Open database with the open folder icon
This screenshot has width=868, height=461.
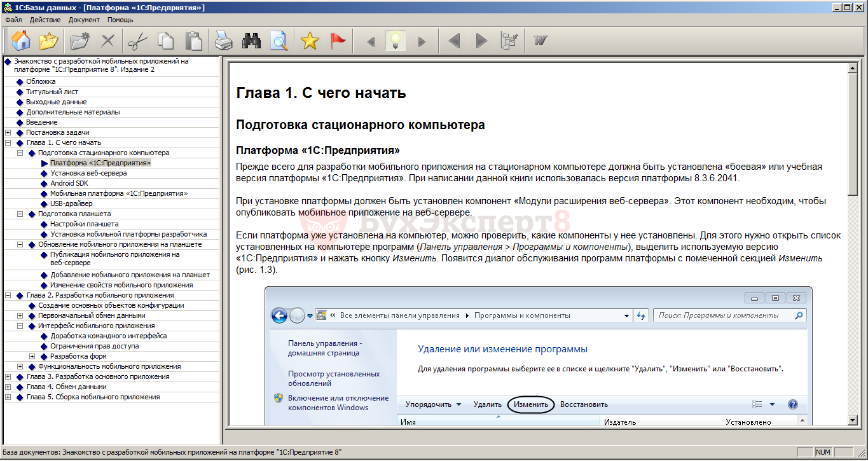pos(49,41)
